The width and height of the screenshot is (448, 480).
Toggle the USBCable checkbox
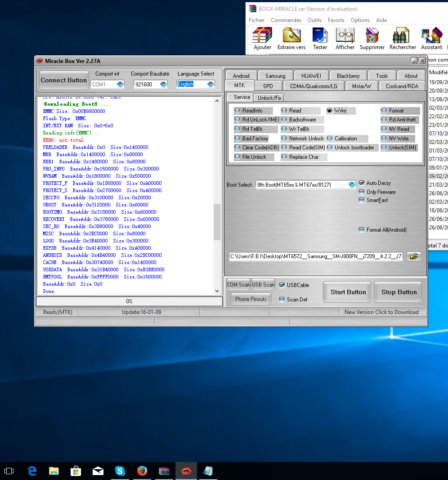pyautogui.click(x=282, y=285)
